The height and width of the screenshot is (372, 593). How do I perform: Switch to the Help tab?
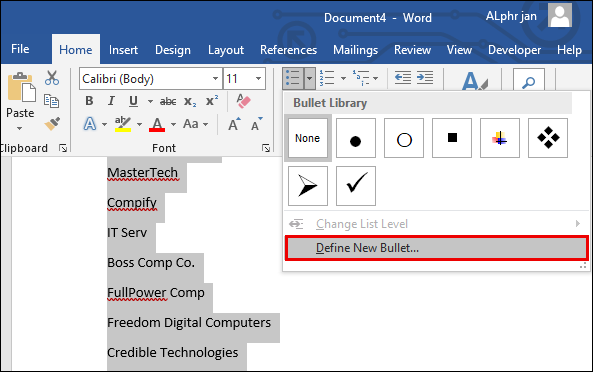click(x=569, y=50)
